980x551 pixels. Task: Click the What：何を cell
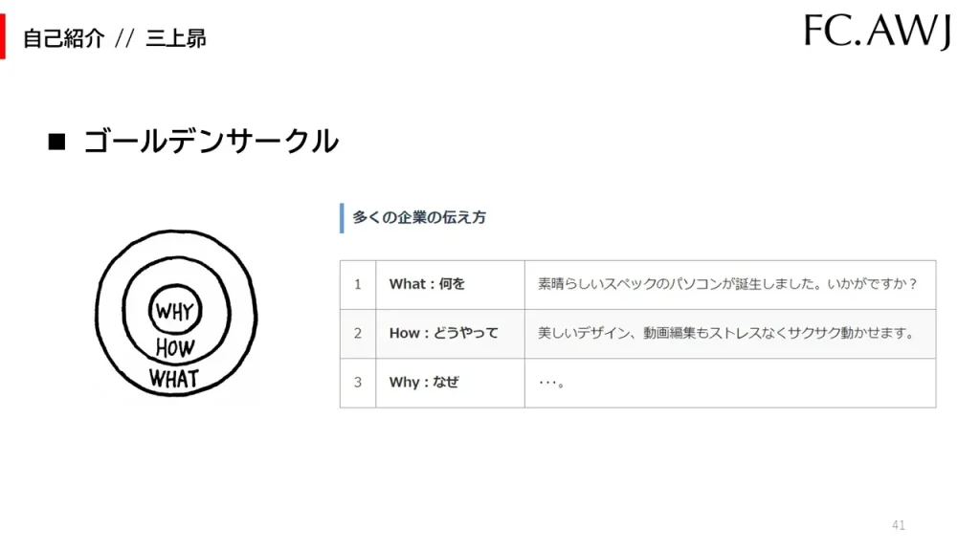(450, 285)
